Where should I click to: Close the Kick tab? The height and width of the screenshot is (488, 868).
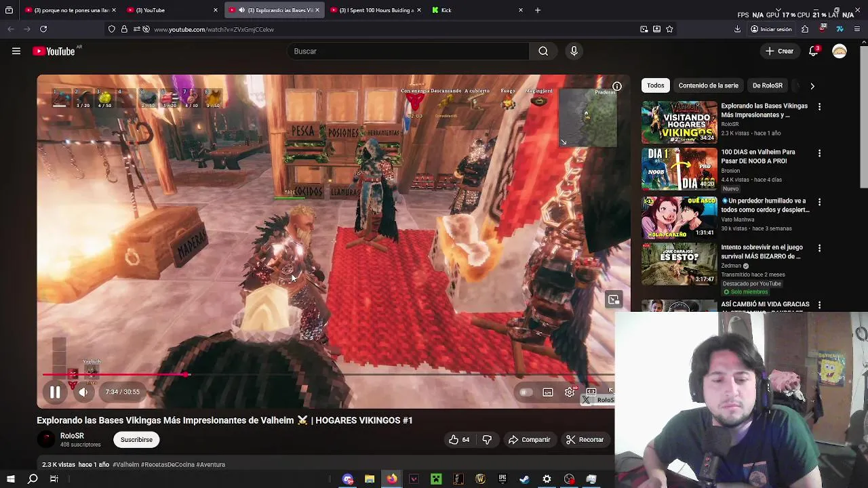tap(521, 10)
